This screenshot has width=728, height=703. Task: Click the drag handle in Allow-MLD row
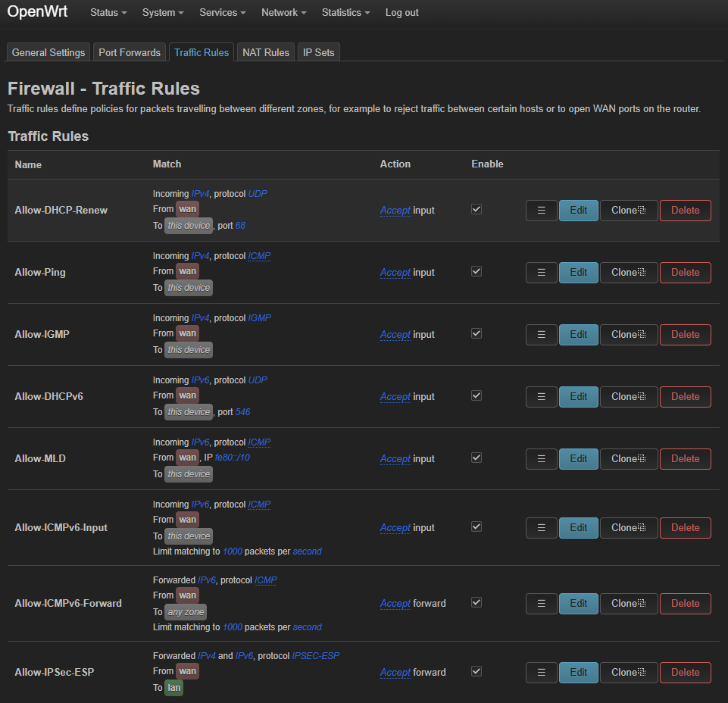(541, 459)
